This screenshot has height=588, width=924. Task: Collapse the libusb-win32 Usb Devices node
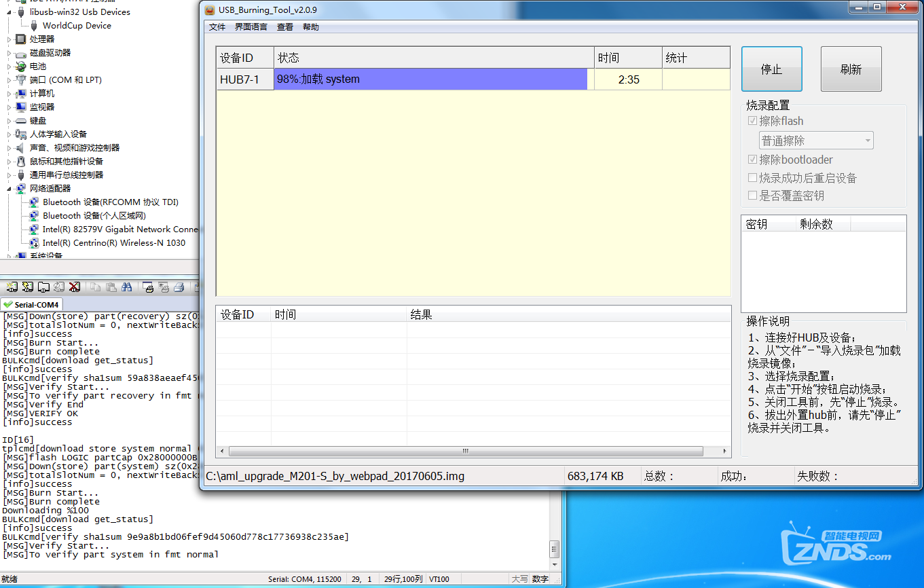coord(10,12)
